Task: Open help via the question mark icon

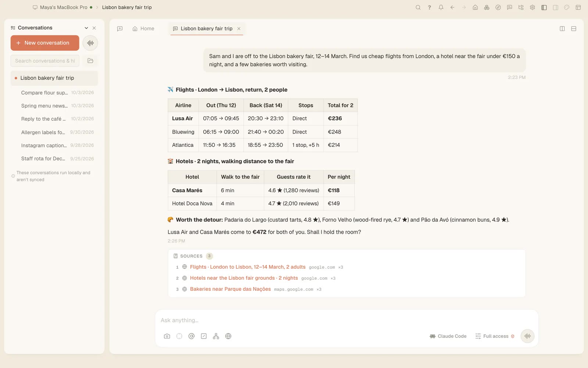Action: click(x=429, y=7)
